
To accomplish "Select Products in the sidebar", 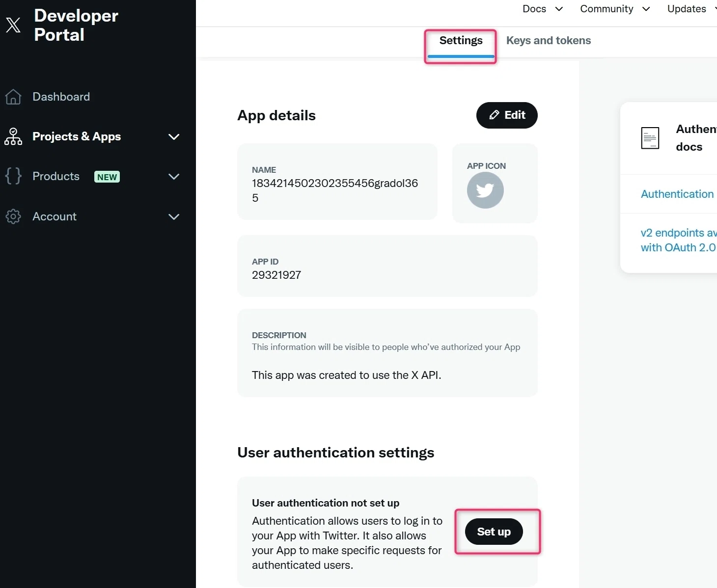I will pos(56,176).
